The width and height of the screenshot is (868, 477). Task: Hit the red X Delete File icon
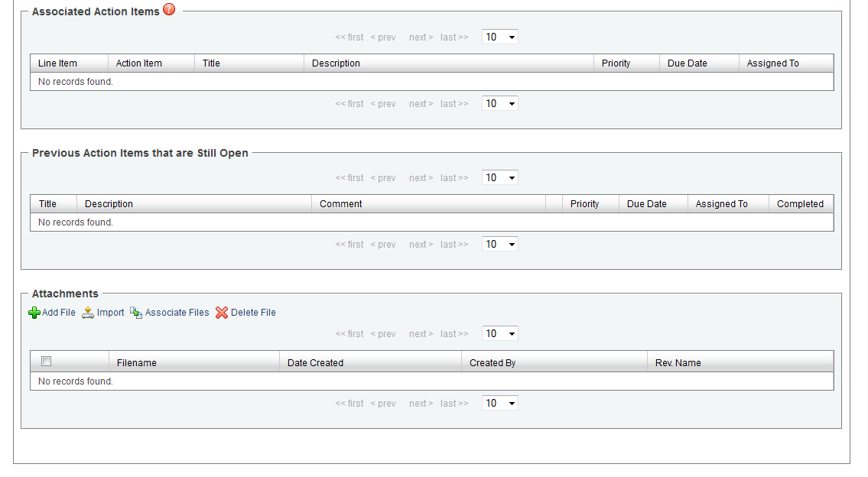click(x=222, y=313)
